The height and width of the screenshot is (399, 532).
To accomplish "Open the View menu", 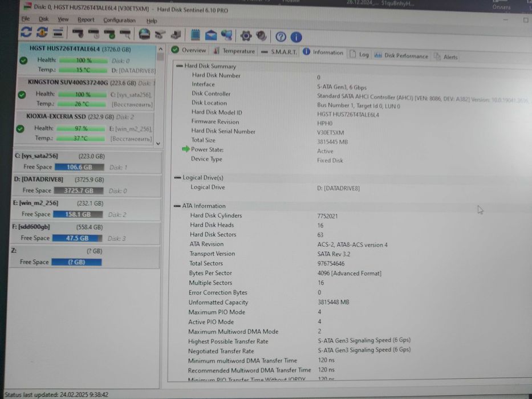I will coord(63,19).
